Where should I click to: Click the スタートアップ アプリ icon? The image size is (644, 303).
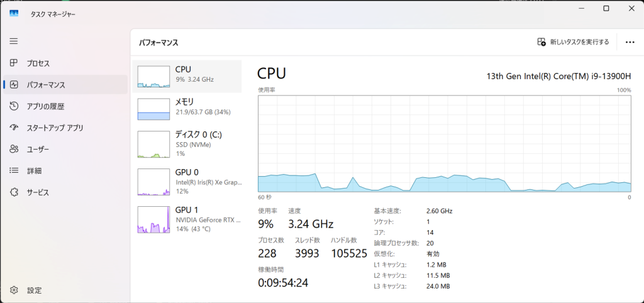coord(14,128)
